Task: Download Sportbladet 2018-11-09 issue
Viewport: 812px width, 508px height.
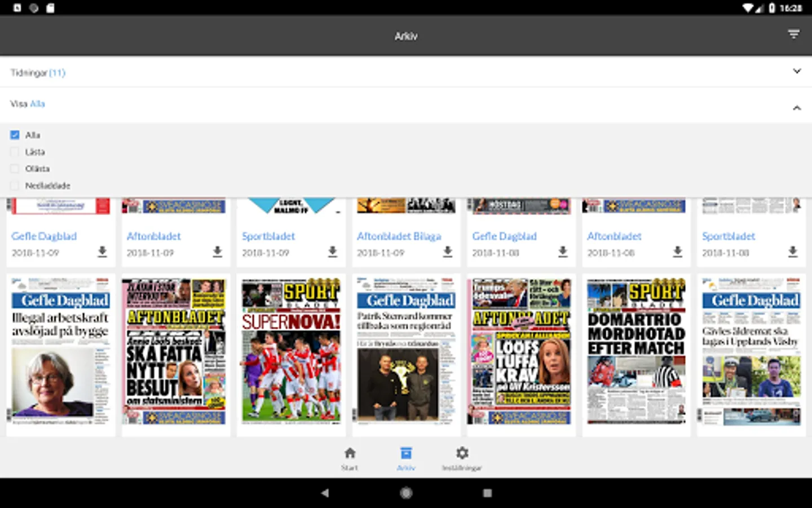Action: tap(332, 252)
